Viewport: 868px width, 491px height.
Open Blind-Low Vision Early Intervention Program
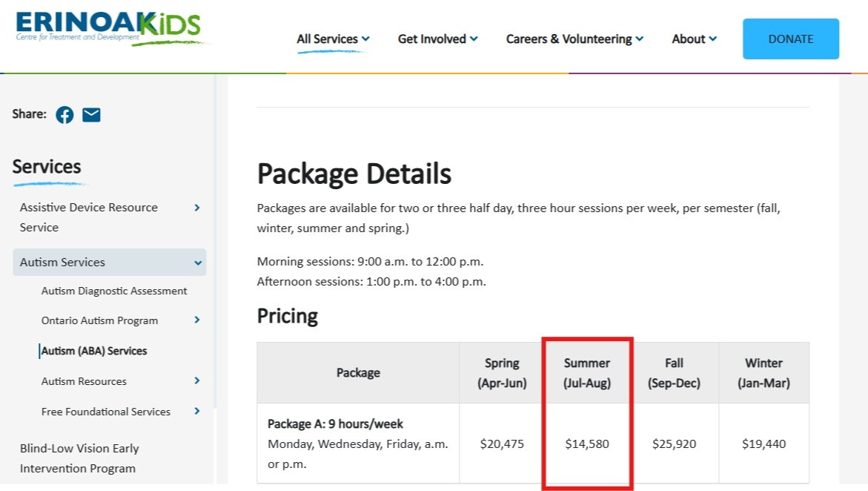click(x=79, y=458)
